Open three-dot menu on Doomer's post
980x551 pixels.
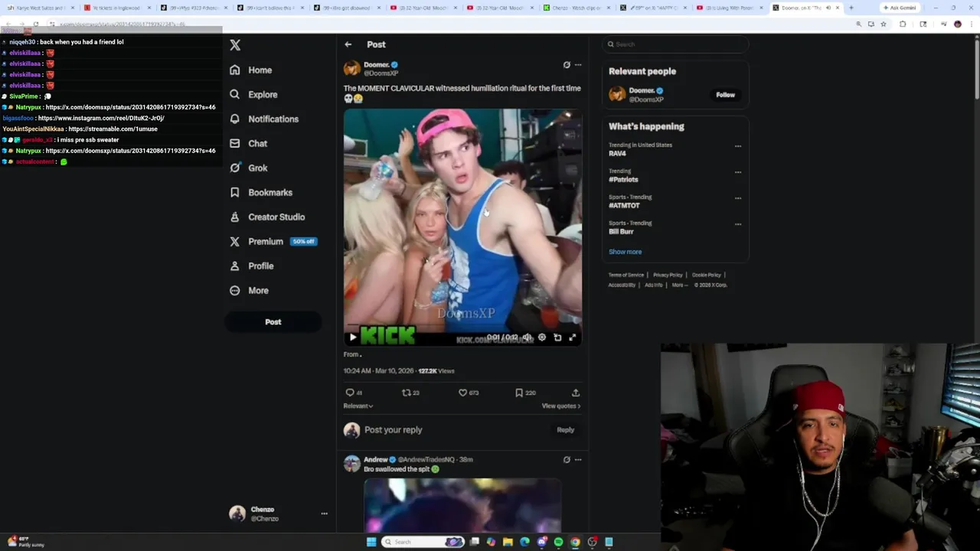coord(578,65)
